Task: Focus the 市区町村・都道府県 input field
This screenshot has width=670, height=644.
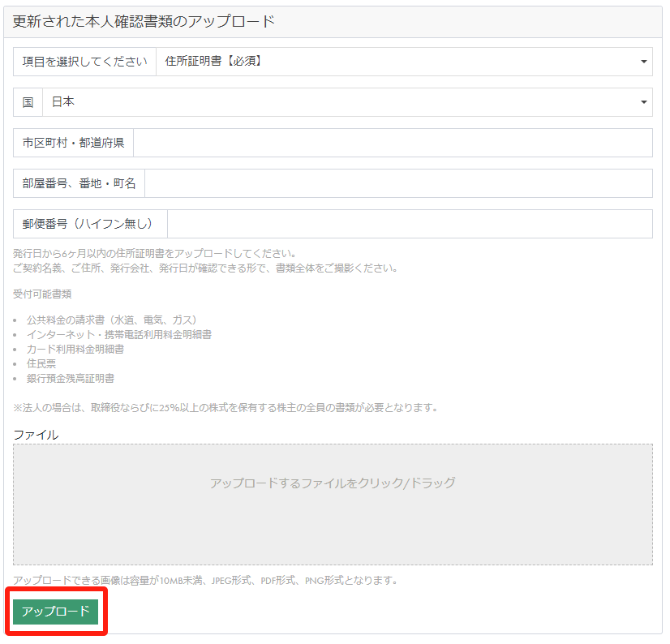Action: pos(393,143)
